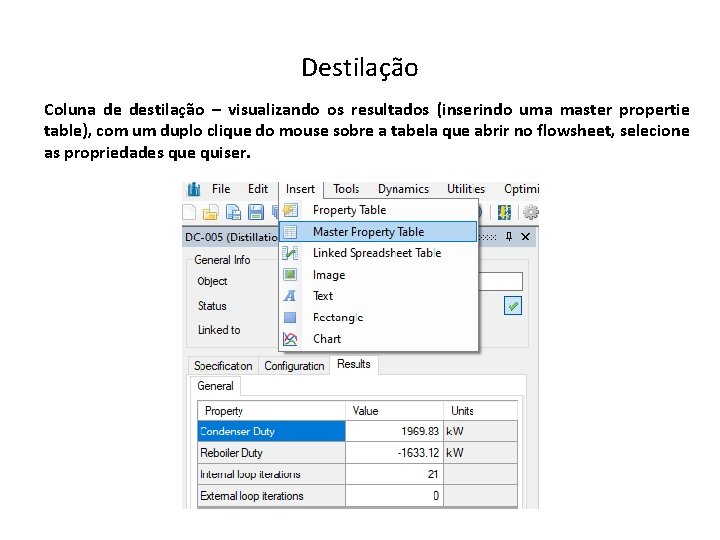Image resolution: width=720 pixels, height=540 pixels.
Task: Click the Chart graph icon
Action: [290, 339]
